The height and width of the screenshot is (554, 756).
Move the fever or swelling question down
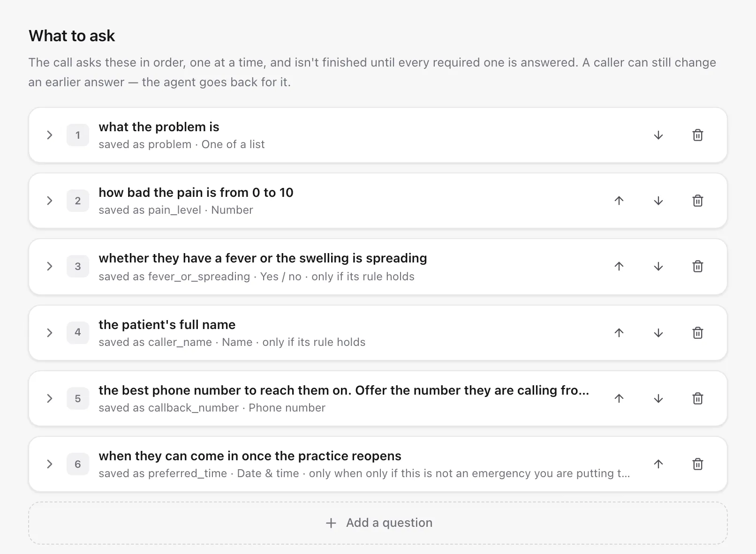click(x=658, y=266)
